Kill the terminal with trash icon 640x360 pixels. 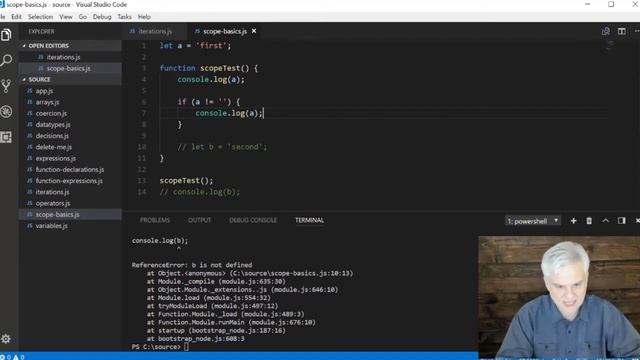pyautogui.click(x=589, y=221)
